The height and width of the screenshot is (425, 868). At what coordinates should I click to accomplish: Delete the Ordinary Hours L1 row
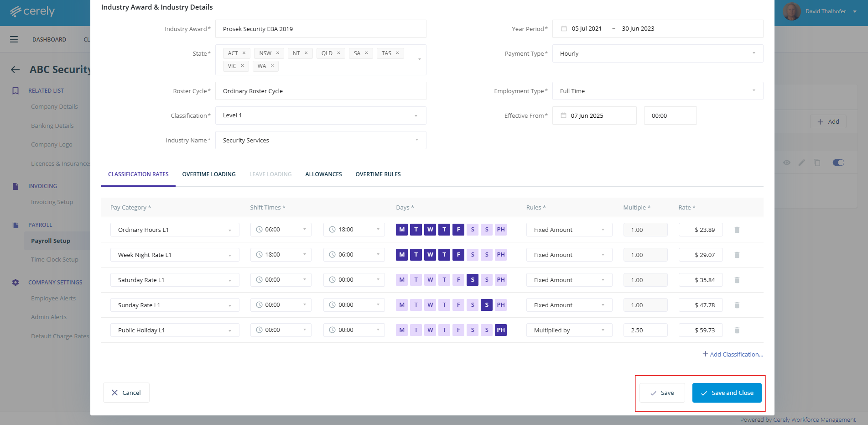click(737, 230)
